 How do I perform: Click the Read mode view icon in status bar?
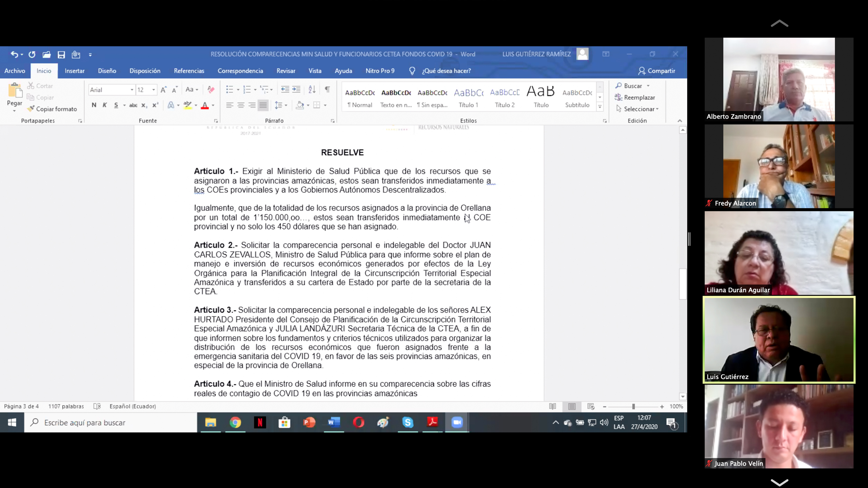[552, 406]
